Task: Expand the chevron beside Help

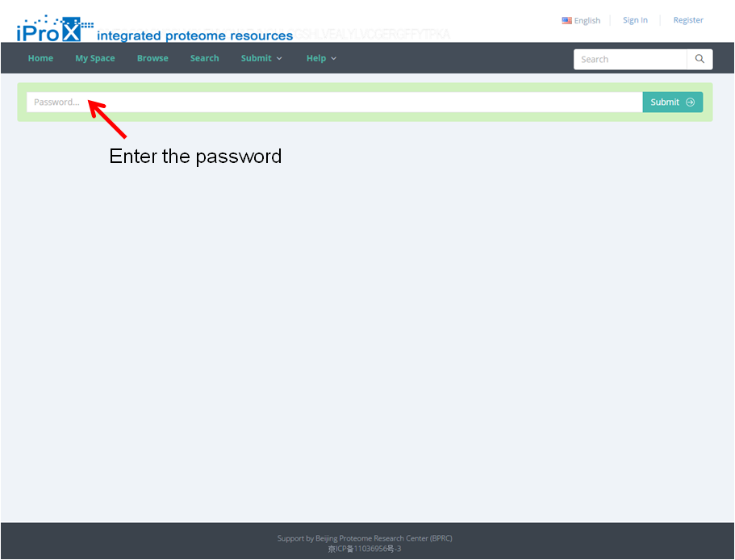Action: (x=334, y=59)
